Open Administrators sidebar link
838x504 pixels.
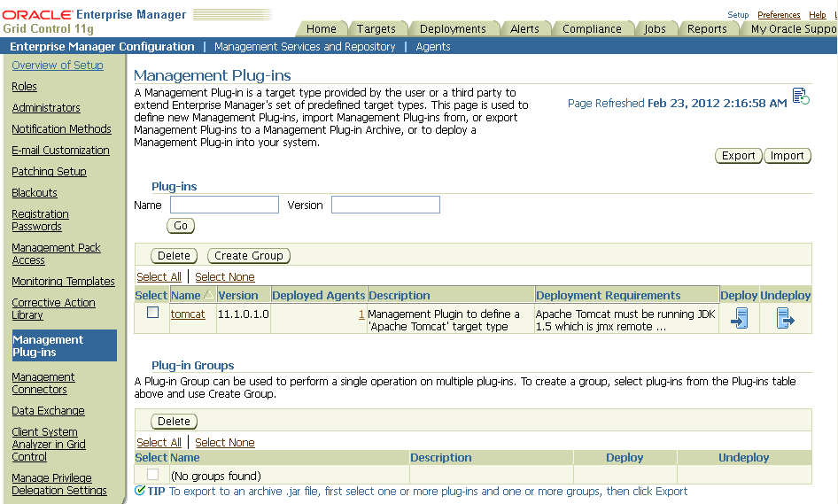click(46, 108)
